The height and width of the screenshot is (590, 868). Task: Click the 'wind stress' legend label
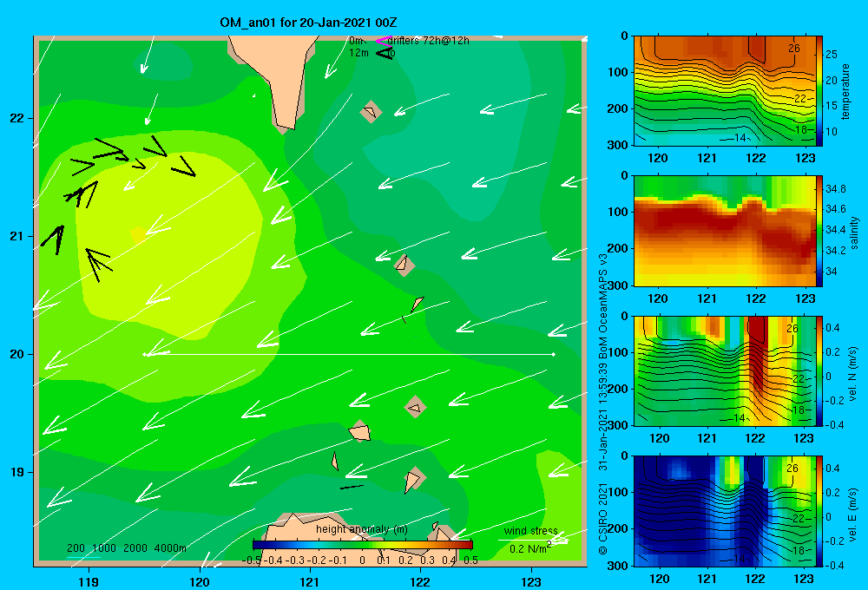530,531
